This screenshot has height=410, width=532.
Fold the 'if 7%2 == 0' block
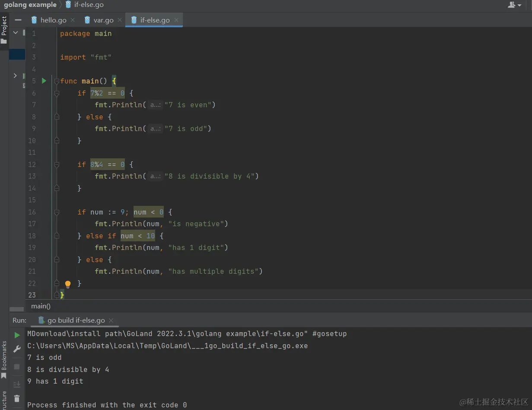[x=57, y=93]
